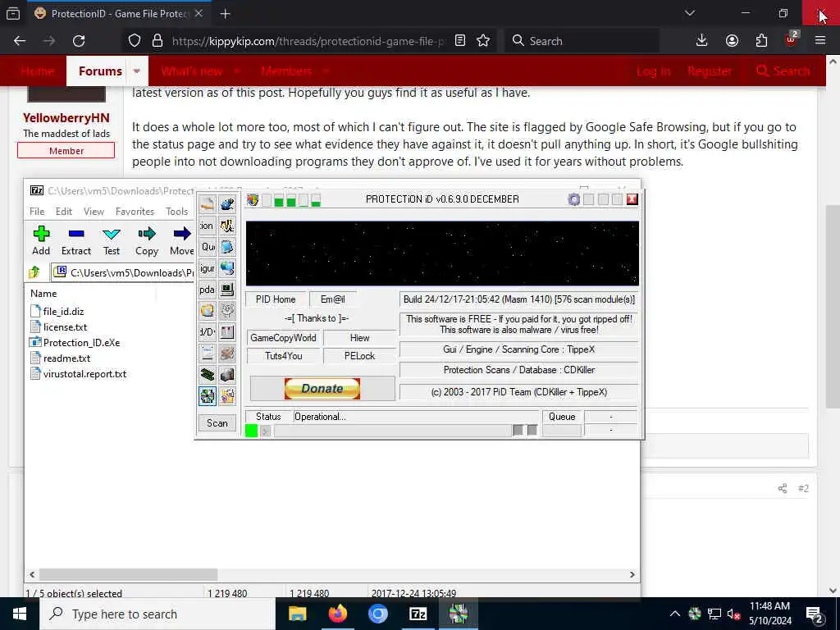The width and height of the screenshot is (840, 630).
Task: Show hidden system tray icons
Action: tap(674, 614)
